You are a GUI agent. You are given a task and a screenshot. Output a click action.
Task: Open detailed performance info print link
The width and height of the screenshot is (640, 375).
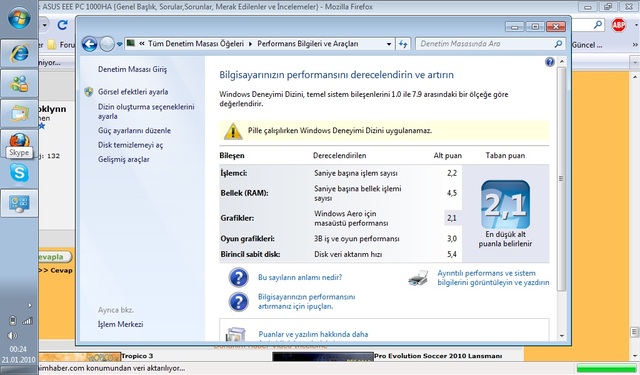click(493, 278)
